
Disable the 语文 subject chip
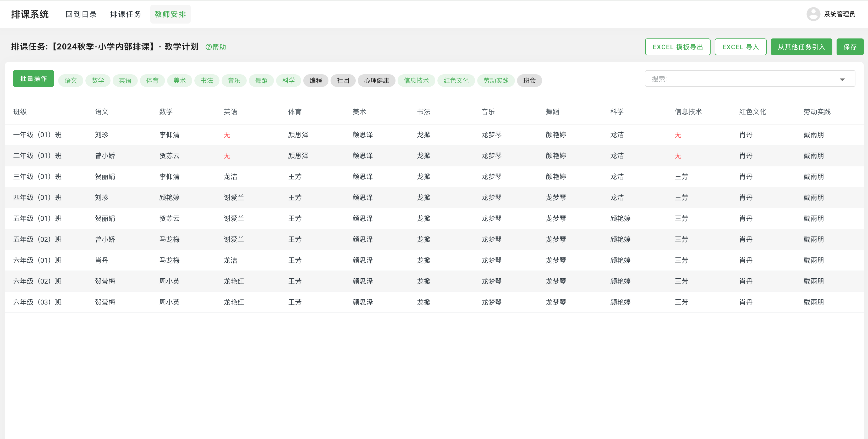point(70,81)
